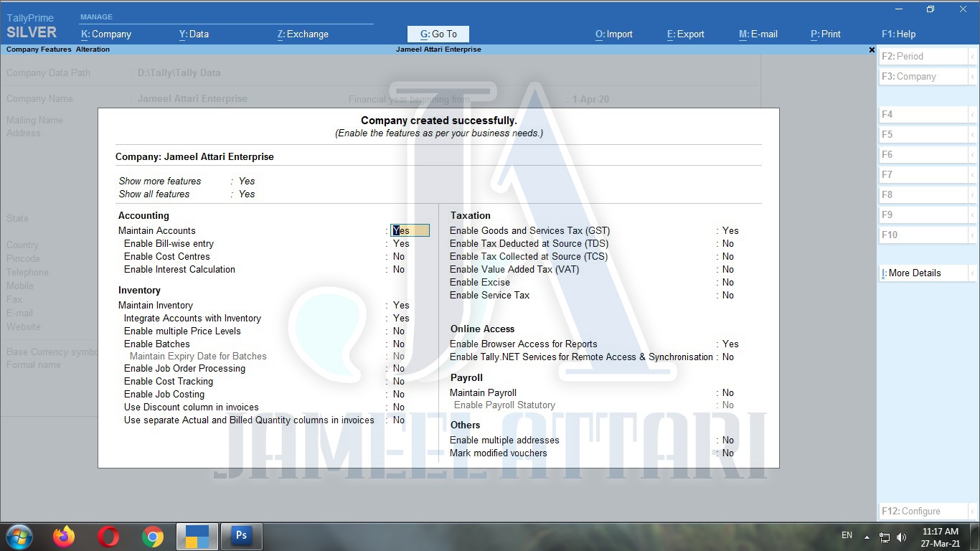Click the network tray icon
This screenshot has width=980, height=551.
click(x=885, y=537)
